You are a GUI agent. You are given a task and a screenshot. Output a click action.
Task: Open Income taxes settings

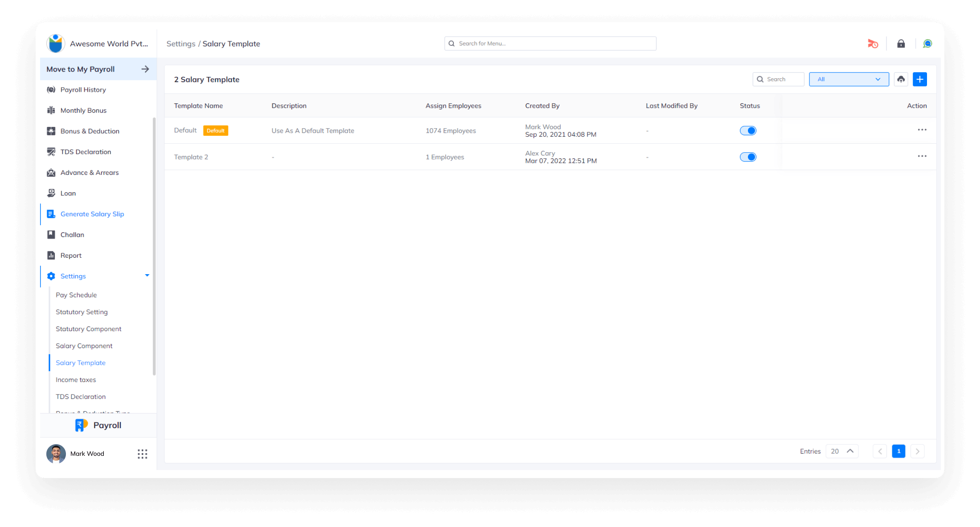point(76,380)
